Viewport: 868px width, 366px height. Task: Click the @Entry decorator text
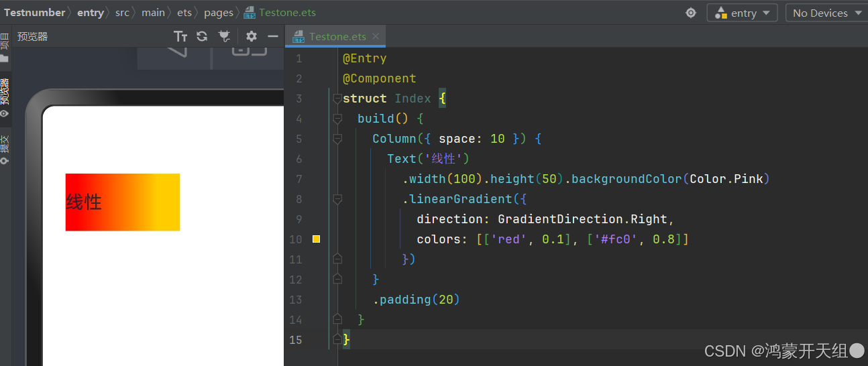[x=365, y=58]
